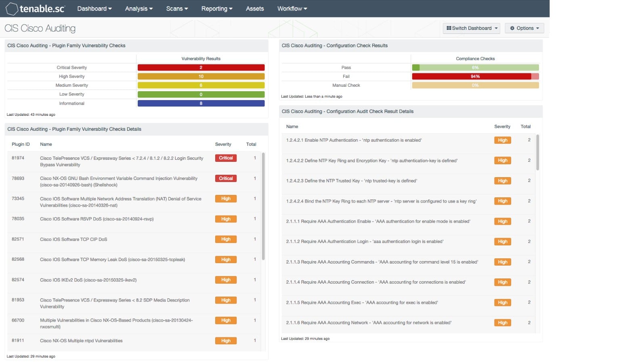The width and height of the screenshot is (644, 362).
Task: Click the tenable.sc logo
Action: 36,8
